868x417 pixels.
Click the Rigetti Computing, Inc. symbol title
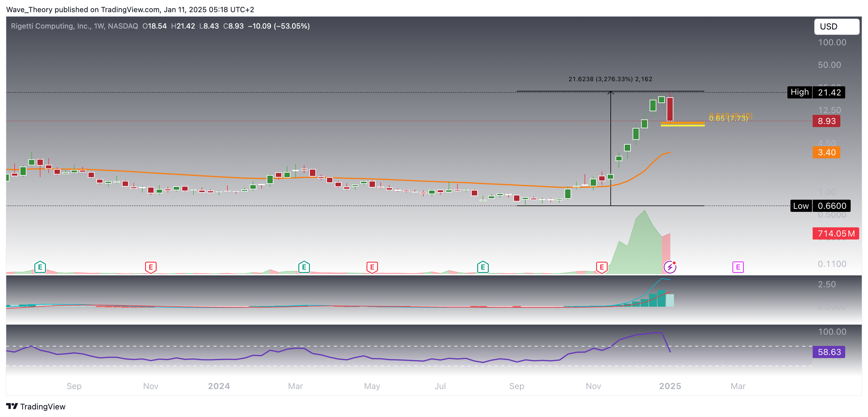51,26
